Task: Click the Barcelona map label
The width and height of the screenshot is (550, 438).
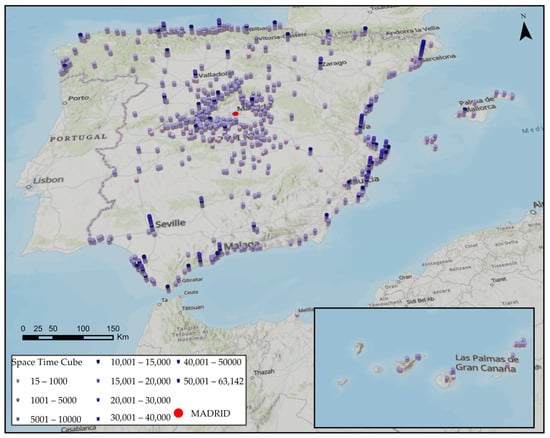Action: [439, 58]
